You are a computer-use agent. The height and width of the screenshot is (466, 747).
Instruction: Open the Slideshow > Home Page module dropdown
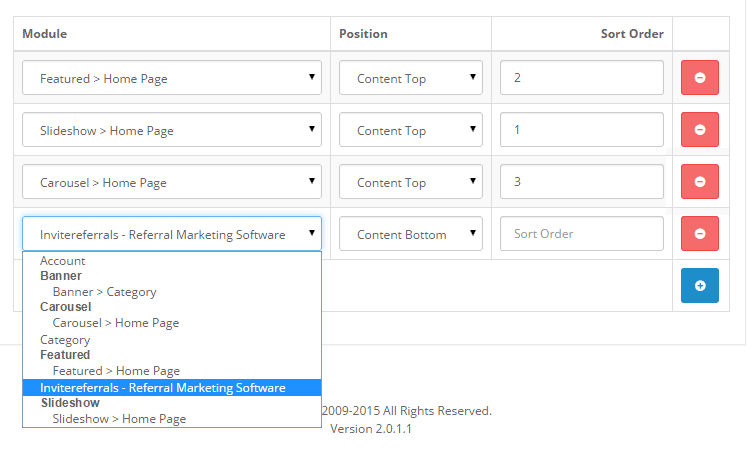pos(172,130)
